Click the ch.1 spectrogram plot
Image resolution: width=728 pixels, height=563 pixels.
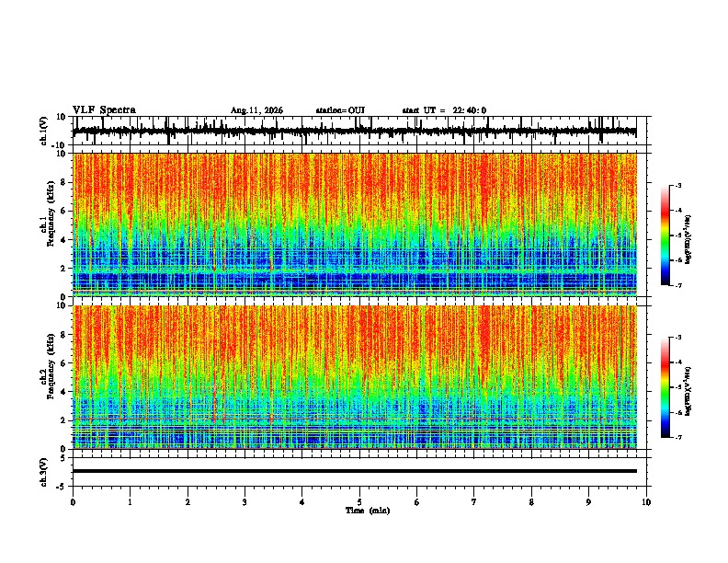[354, 224]
